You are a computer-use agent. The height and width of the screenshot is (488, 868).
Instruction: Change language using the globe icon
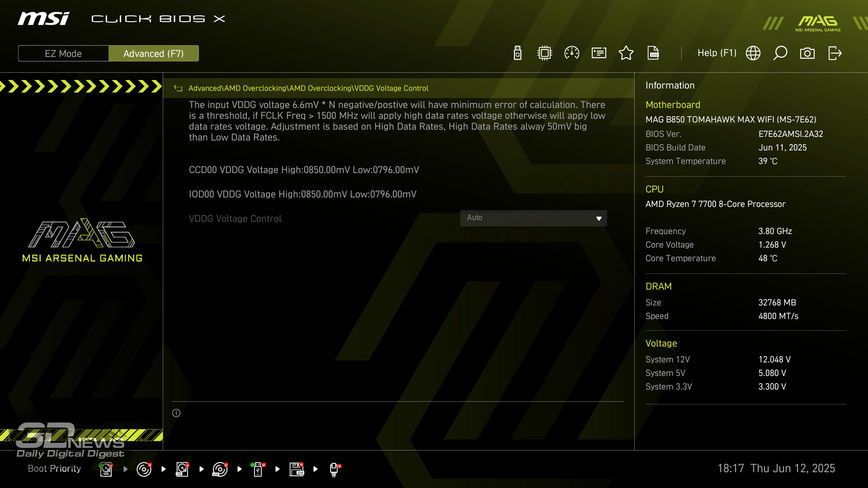[x=753, y=53]
